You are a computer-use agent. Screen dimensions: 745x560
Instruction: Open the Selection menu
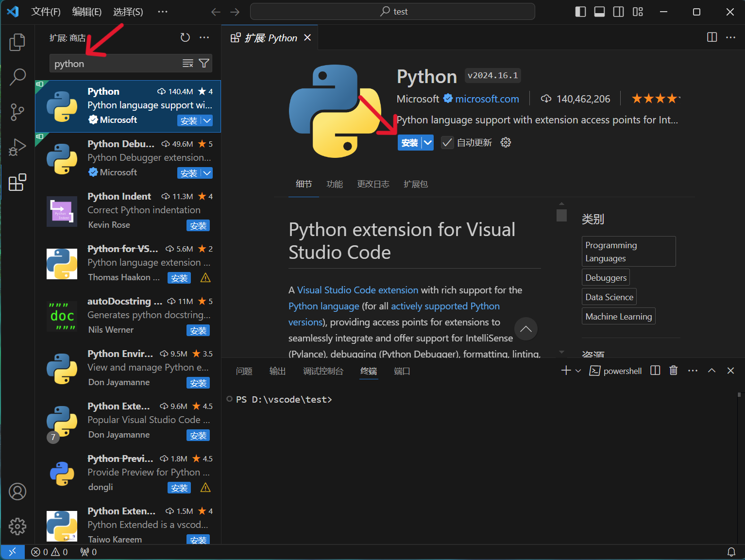point(128,12)
